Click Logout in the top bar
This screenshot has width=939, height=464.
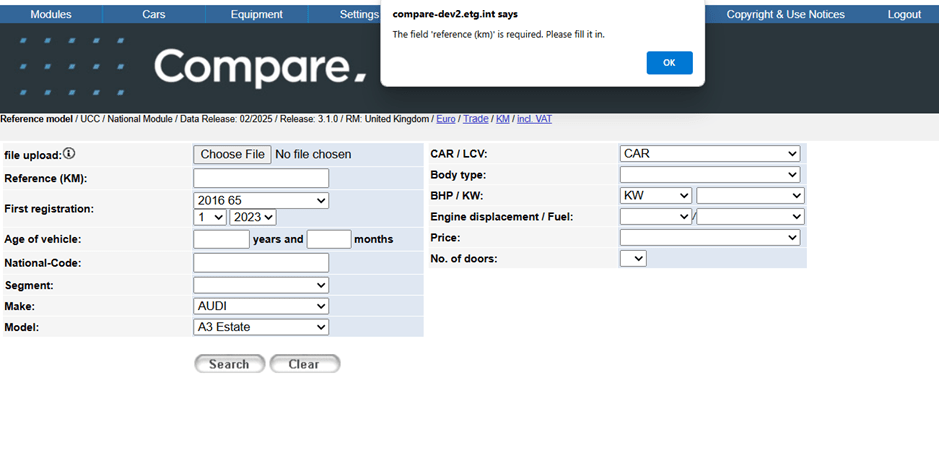tap(904, 14)
